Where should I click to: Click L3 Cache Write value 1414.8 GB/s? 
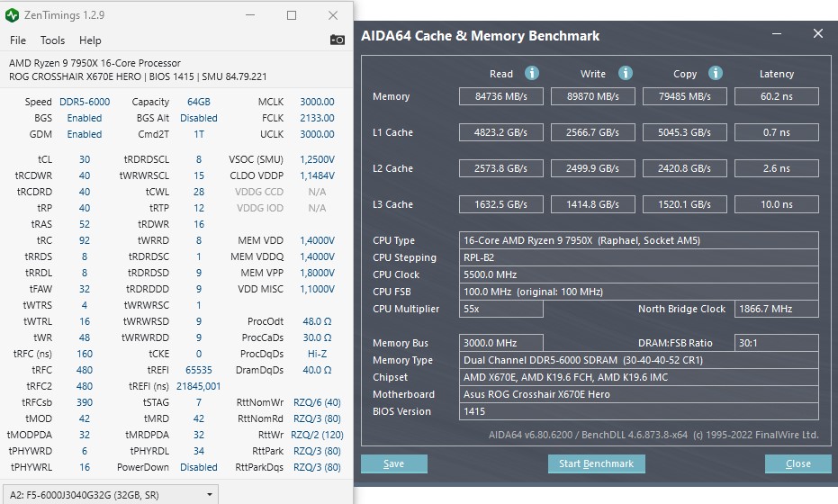tap(592, 204)
